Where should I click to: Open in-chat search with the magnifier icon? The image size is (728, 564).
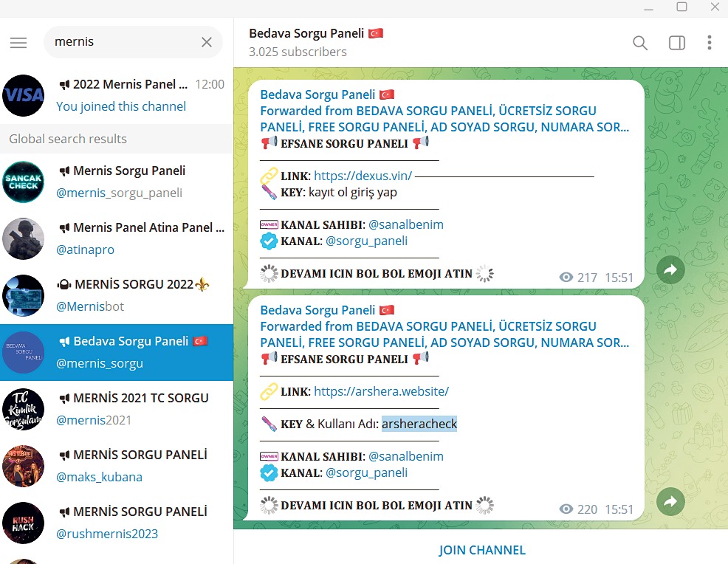pos(640,43)
